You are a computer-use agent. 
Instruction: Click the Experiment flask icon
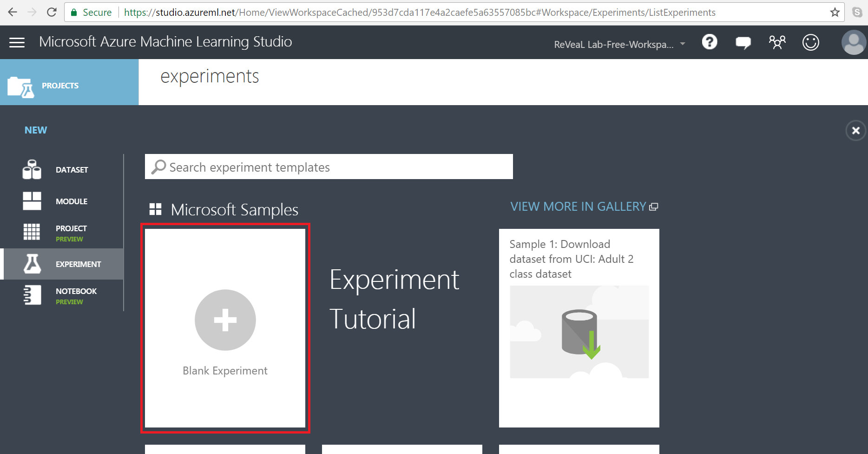33,264
